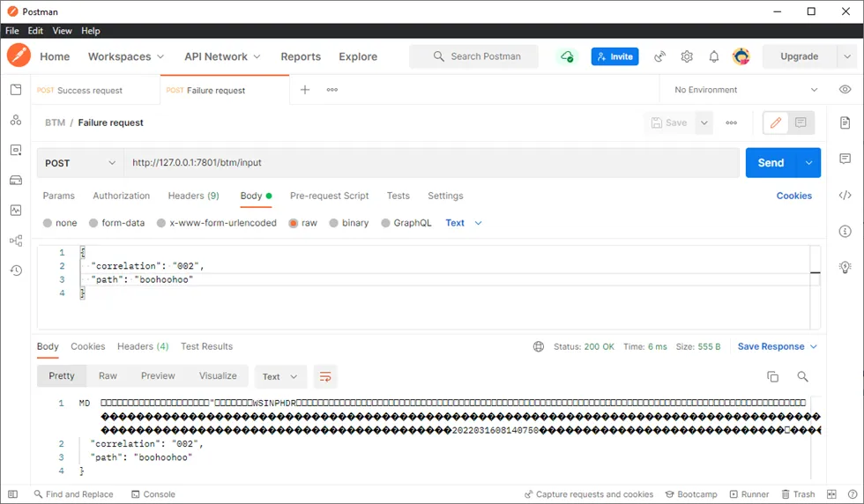The height and width of the screenshot is (504, 864).
Task: Open Monitors in the left sidebar
Action: pos(16,210)
